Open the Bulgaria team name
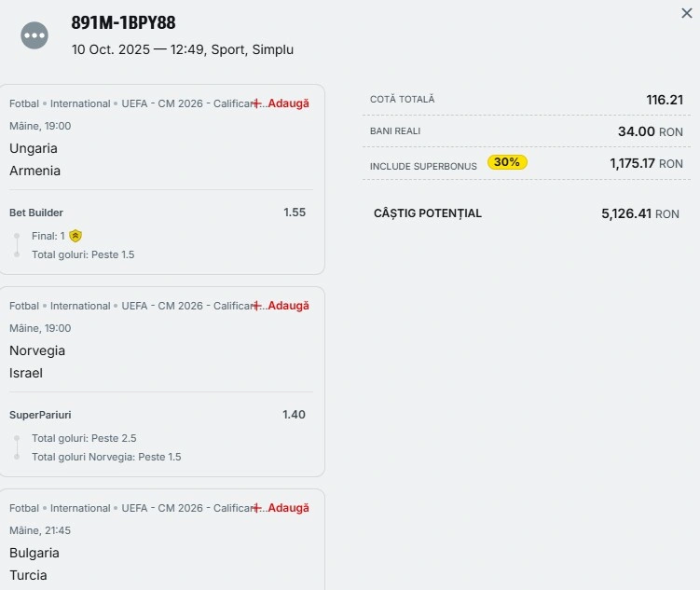This screenshot has width=700, height=590. point(34,553)
